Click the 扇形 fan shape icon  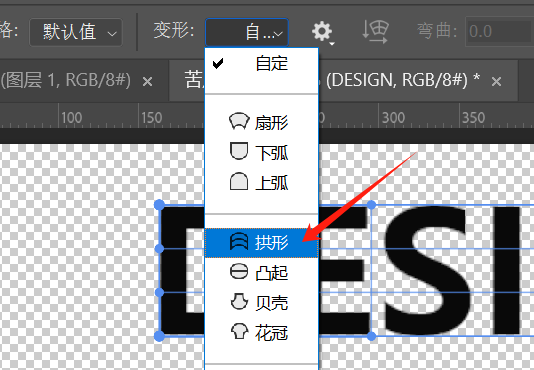239,121
